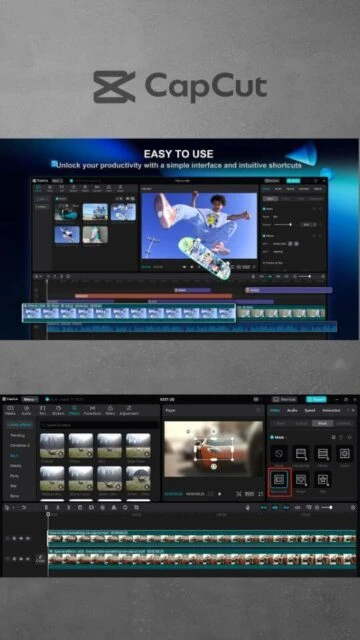Click Shortcut button in lower CapCut window
The height and width of the screenshot is (640, 360).
pyautogui.click(x=285, y=399)
